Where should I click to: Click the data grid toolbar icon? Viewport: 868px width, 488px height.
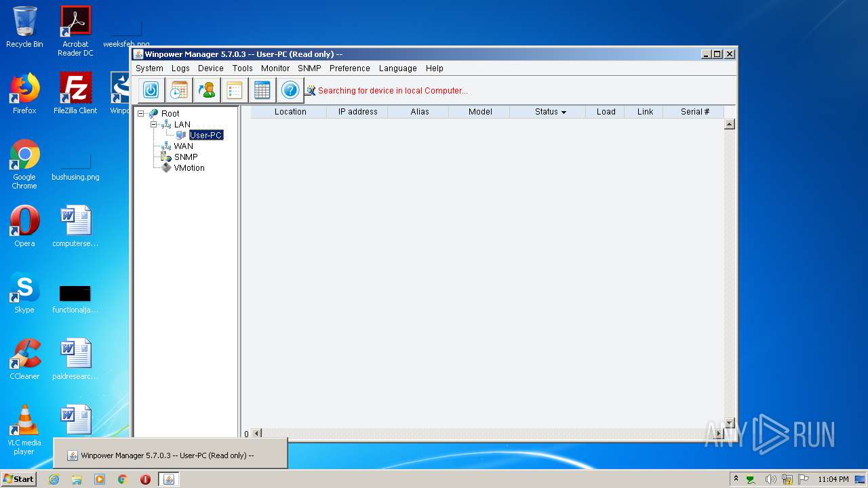click(x=262, y=90)
